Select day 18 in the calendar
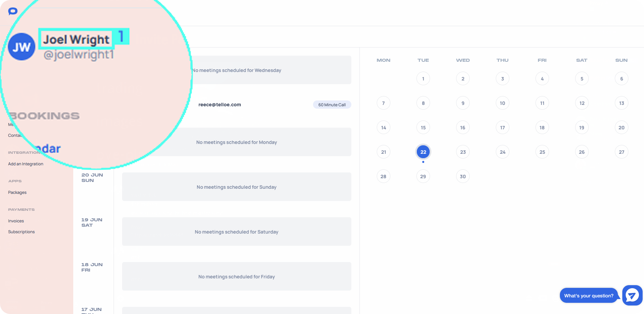Viewport: 644px width, 314px height. point(542,128)
